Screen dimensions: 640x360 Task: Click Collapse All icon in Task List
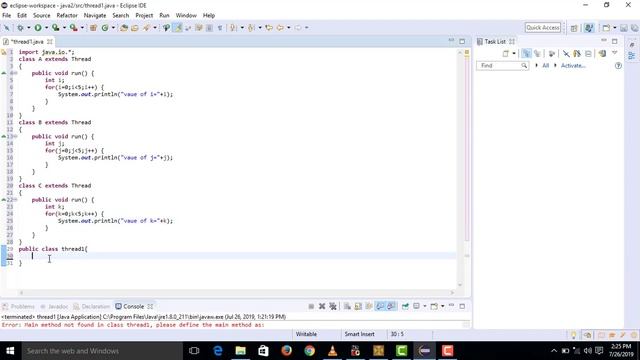[x=588, y=53]
